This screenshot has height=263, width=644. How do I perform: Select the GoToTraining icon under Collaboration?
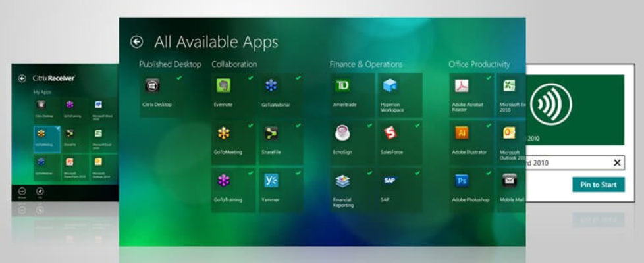[x=223, y=181]
